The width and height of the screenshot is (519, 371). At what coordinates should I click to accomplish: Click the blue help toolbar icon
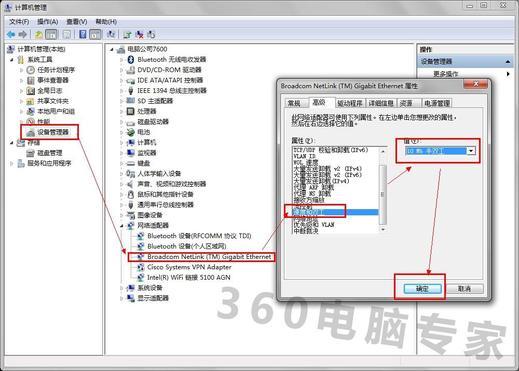pyautogui.click(x=83, y=34)
